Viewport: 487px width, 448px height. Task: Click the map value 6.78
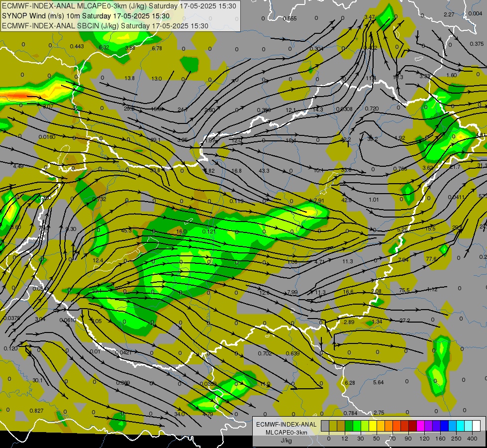(157, 48)
